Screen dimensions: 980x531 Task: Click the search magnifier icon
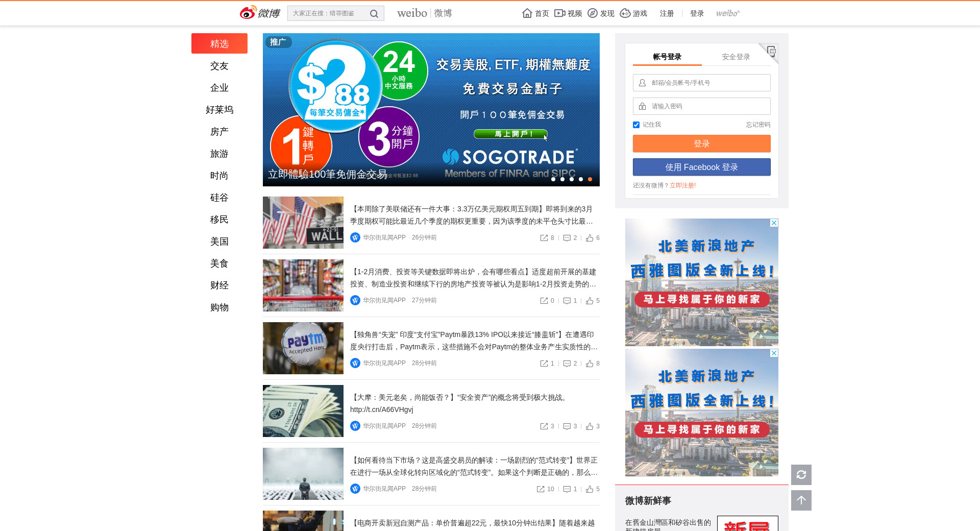(x=374, y=14)
